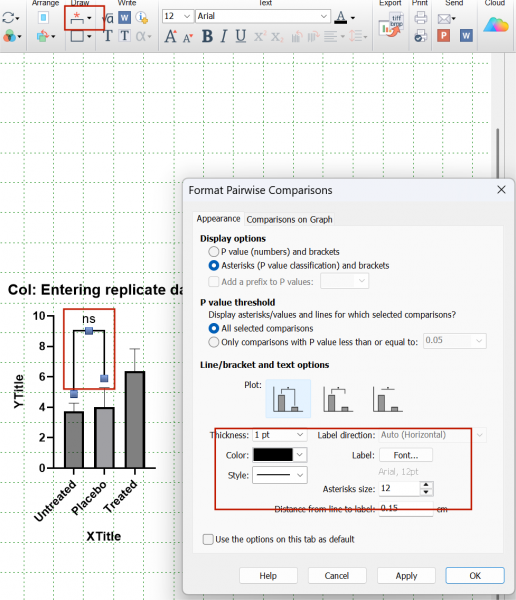Click the Apply button

pos(406,576)
